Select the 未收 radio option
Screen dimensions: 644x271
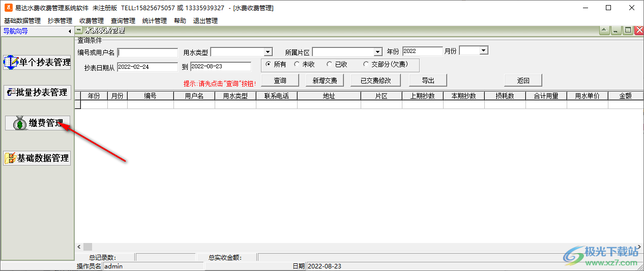tap(305, 64)
